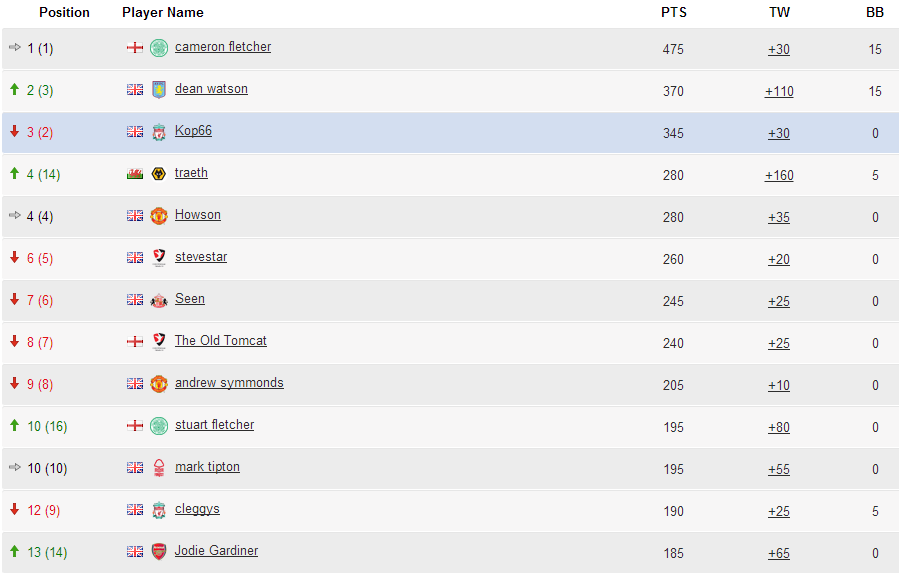
Task: Click Celtic club badge beside cameron fletcher
Action: [159, 48]
